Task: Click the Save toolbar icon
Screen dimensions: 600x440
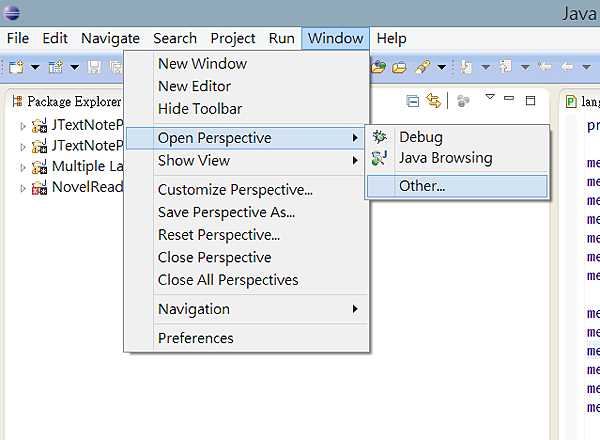Action: [x=94, y=67]
